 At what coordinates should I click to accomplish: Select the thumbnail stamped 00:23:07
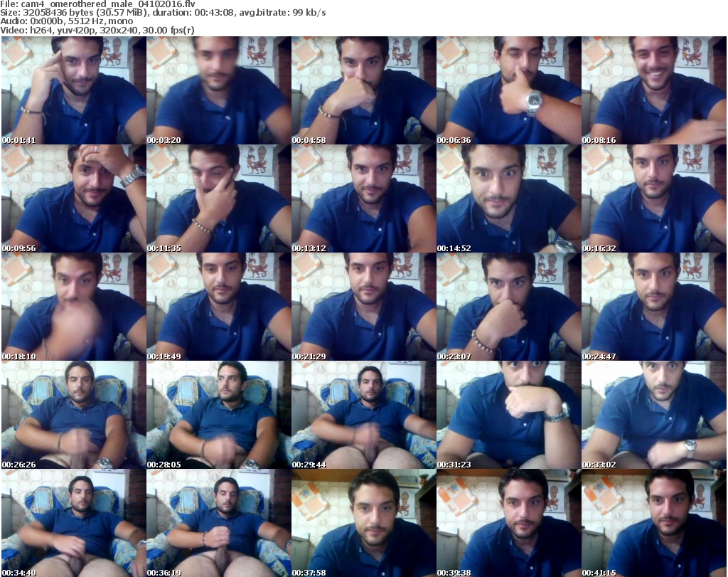click(509, 307)
